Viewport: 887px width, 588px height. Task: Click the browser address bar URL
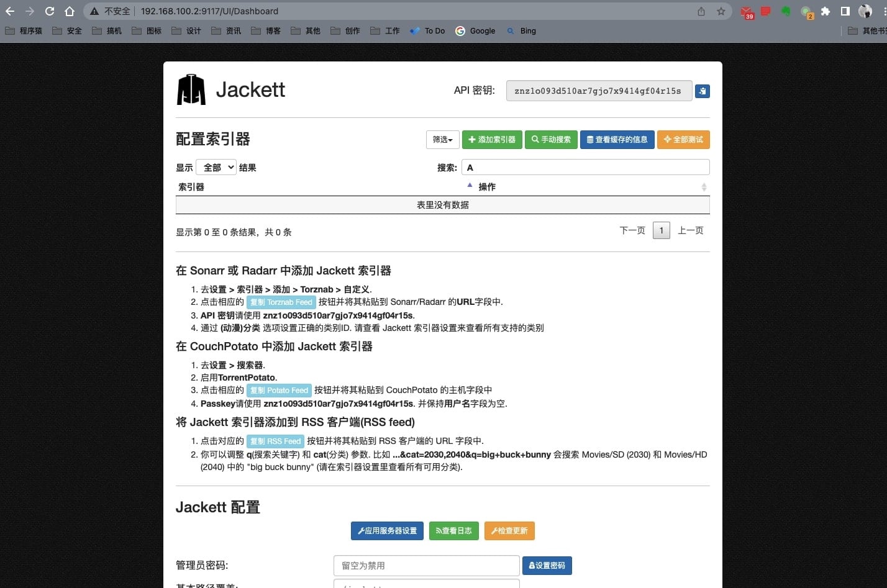tap(209, 11)
